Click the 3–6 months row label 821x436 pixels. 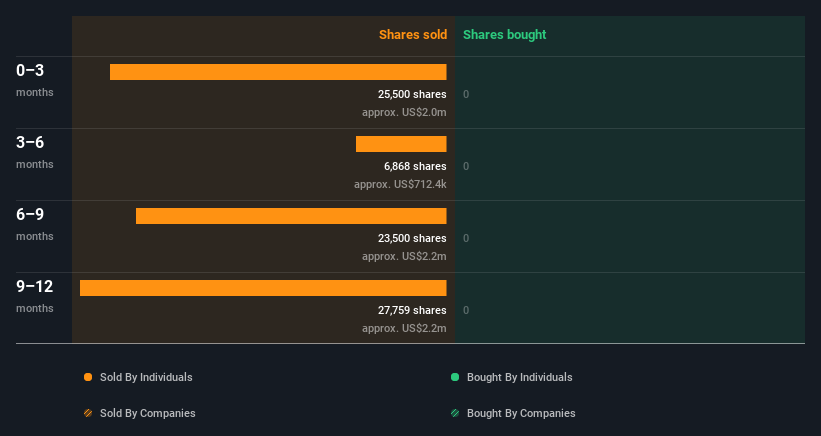click(35, 152)
